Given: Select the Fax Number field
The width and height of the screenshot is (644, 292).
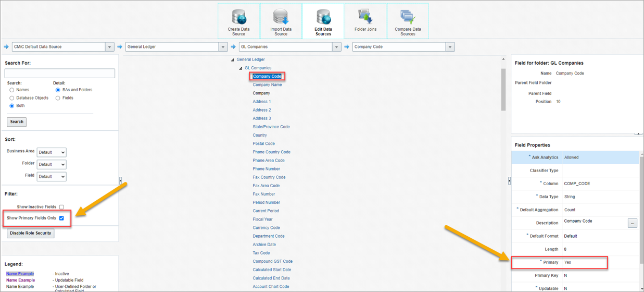Looking at the screenshot, I should click(x=264, y=194).
